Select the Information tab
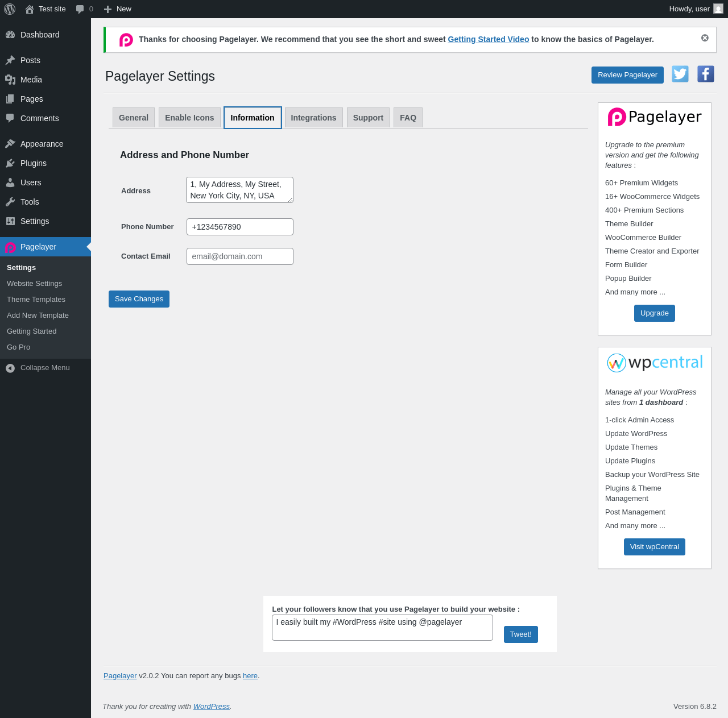728x718 pixels. tap(253, 118)
